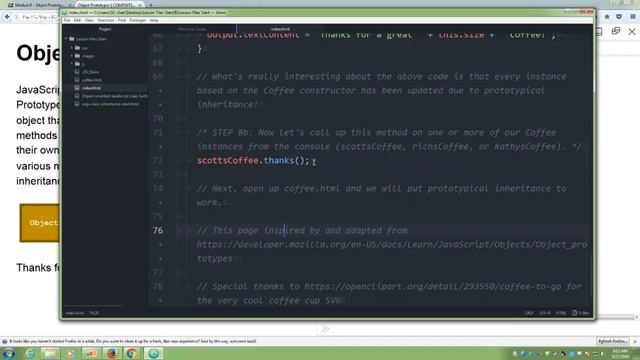Close the browser side panel with X
The width and height of the screenshot is (640, 360).
tap(632, 31)
